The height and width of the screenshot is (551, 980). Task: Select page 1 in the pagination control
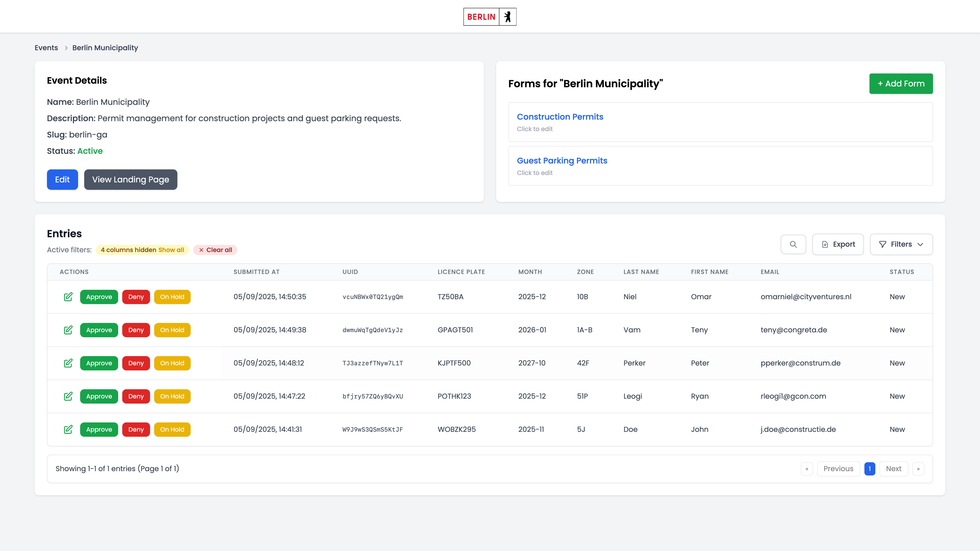point(870,469)
